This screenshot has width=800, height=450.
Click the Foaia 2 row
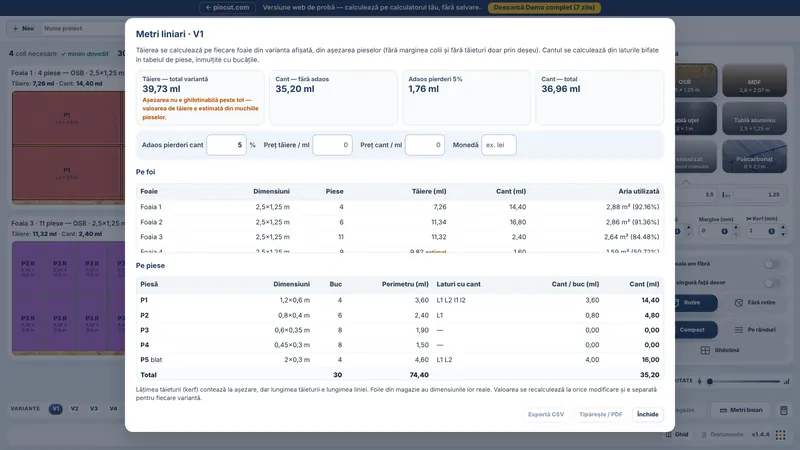coord(399,222)
